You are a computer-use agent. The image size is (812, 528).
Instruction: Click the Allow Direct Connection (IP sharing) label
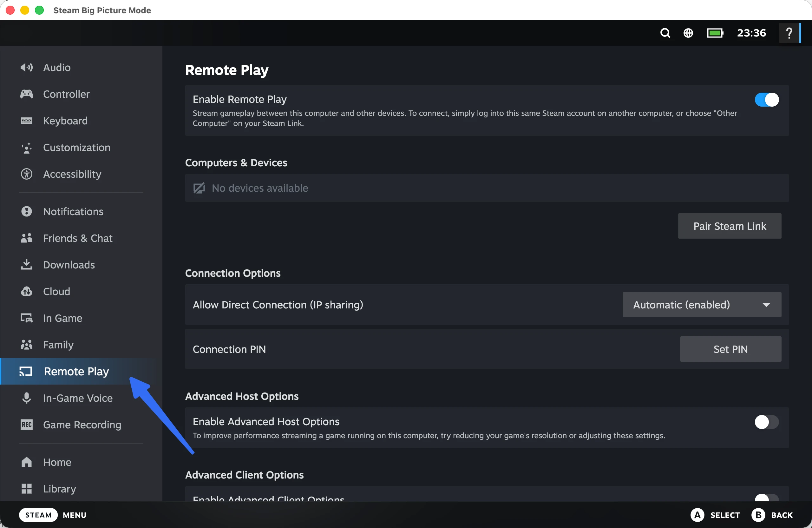coord(278,304)
